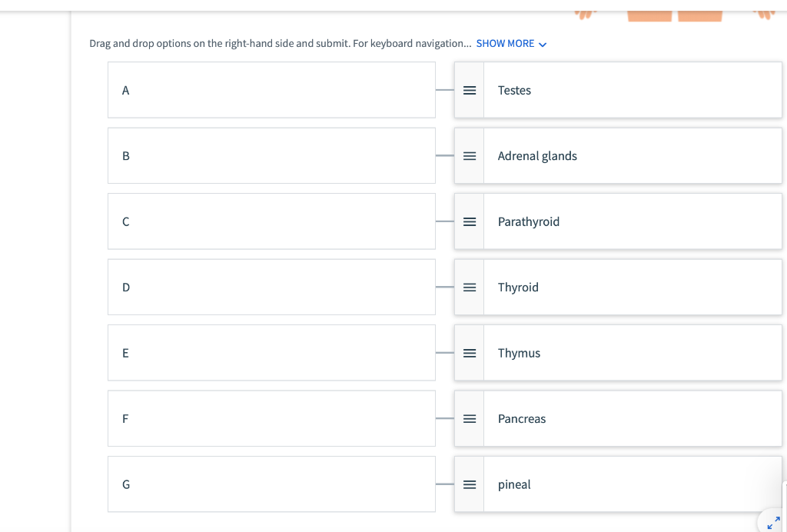Click the chevron next to SHOW MORE
The height and width of the screenshot is (532, 787).
coord(543,45)
